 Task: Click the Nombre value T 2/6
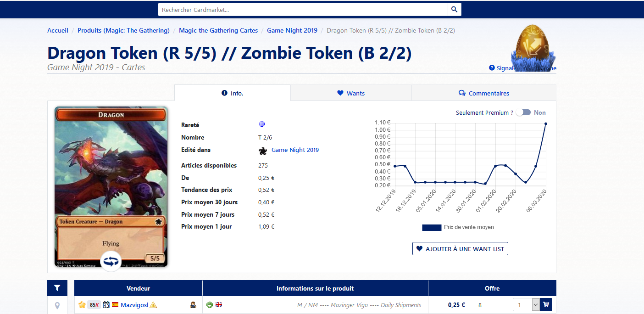point(265,138)
